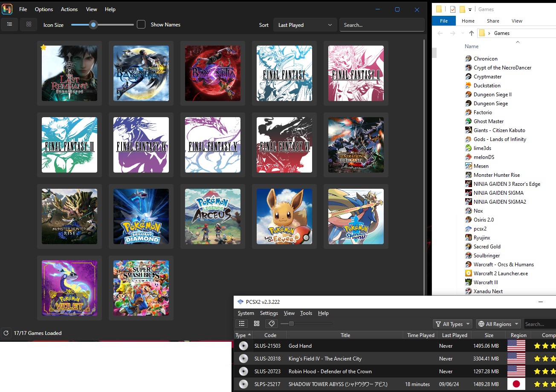Screen dimensions: 556x392
Task: Click the Mesen icon in the Games folder
Action: 469,166
